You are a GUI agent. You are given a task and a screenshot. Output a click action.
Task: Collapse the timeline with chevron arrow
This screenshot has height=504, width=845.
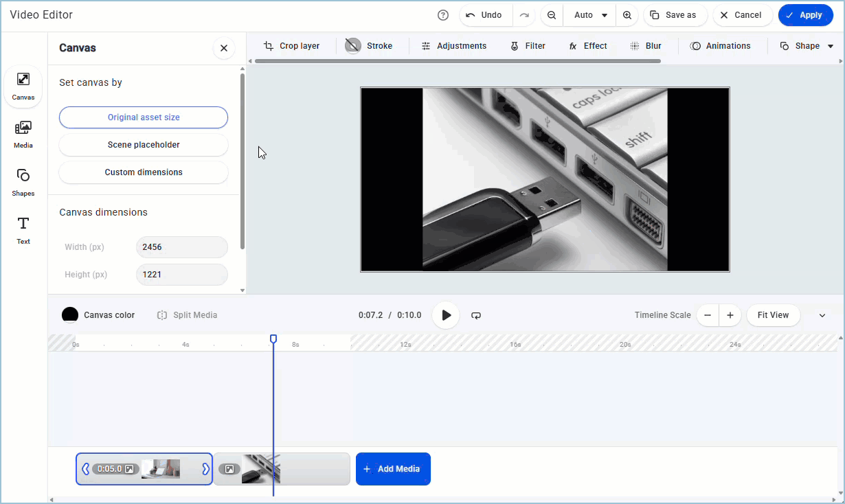[822, 316]
